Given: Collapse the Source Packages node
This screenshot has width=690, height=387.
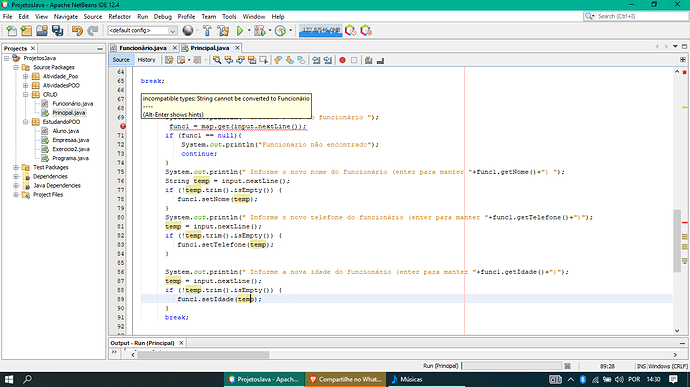Looking at the screenshot, I should (x=16, y=67).
